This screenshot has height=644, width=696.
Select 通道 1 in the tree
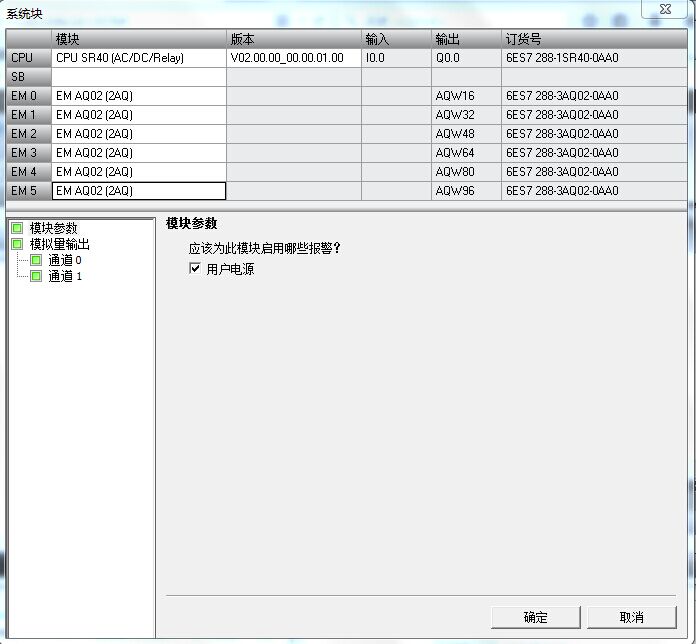[x=65, y=276]
